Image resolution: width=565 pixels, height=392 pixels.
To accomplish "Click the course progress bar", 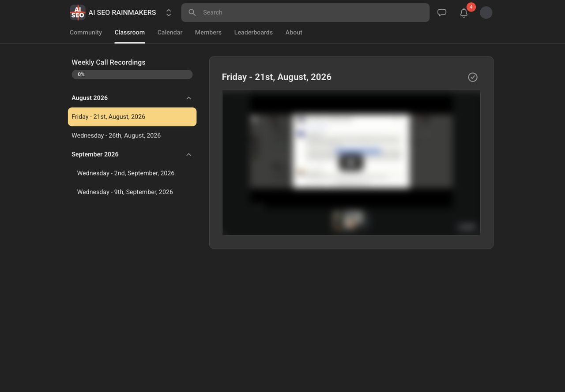I will click(x=132, y=75).
